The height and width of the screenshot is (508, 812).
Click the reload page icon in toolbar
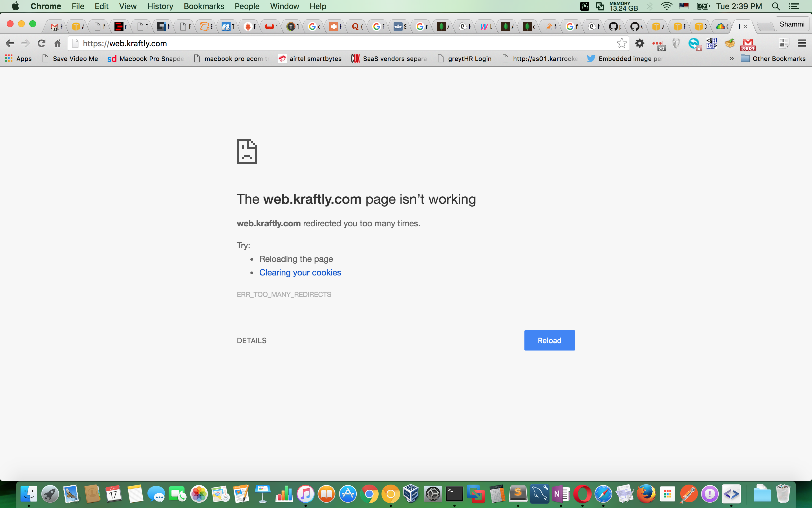click(41, 43)
